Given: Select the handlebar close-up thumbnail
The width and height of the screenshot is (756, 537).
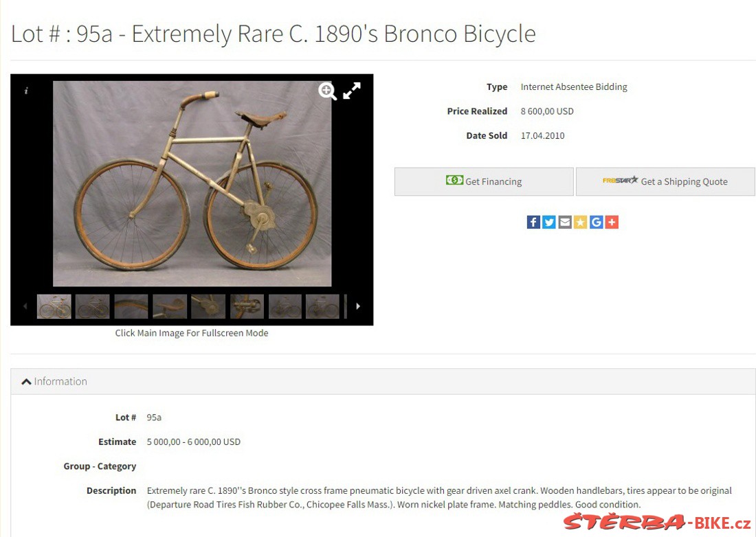Looking at the screenshot, I should [131, 306].
